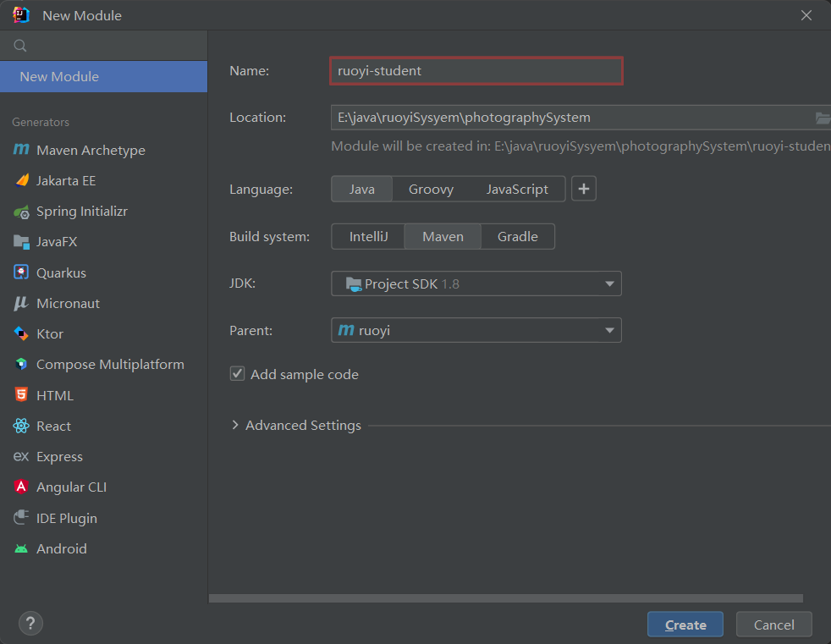Select Express generator label
This screenshot has width=831, height=644.
[59, 457]
